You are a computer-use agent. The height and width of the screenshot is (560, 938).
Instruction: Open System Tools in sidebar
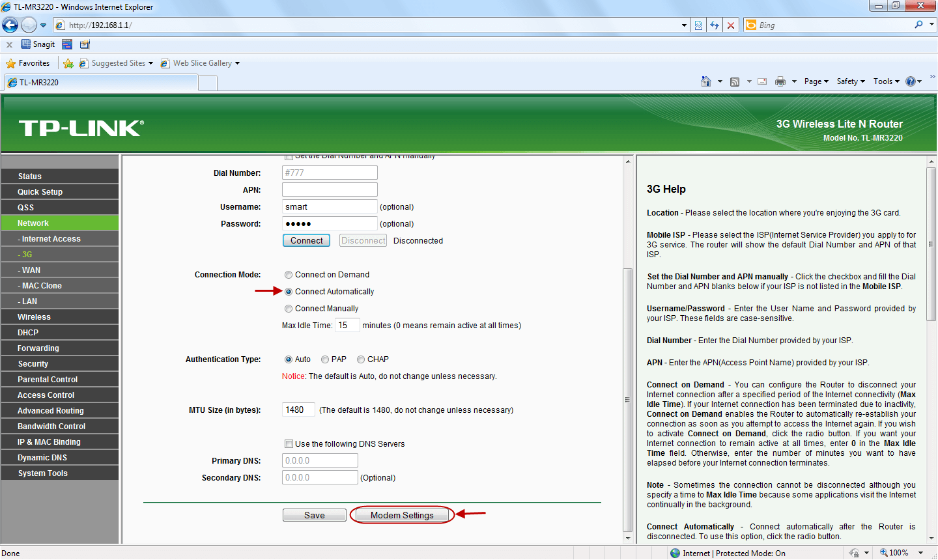pyautogui.click(x=60, y=473)
